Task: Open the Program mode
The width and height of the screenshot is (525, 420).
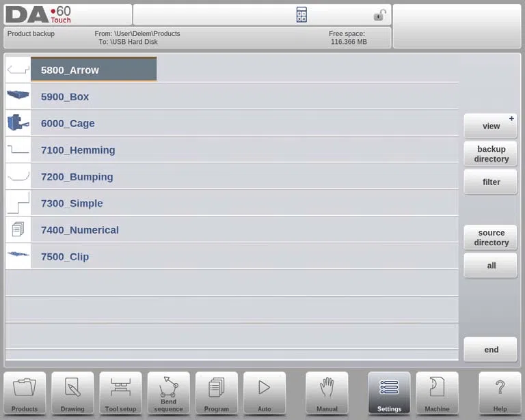Action: click(216, 393)
